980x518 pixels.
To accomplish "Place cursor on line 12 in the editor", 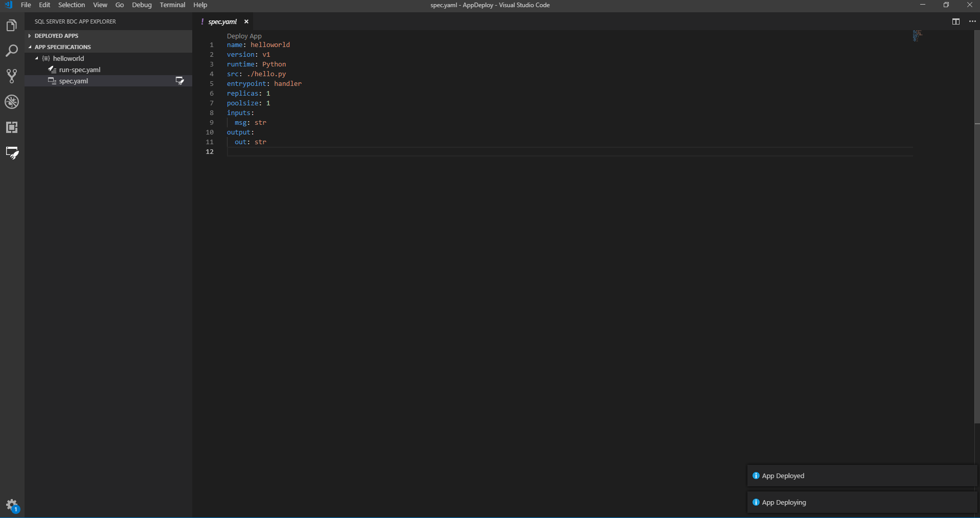I will pyautogui.click(x=307, y=151).
